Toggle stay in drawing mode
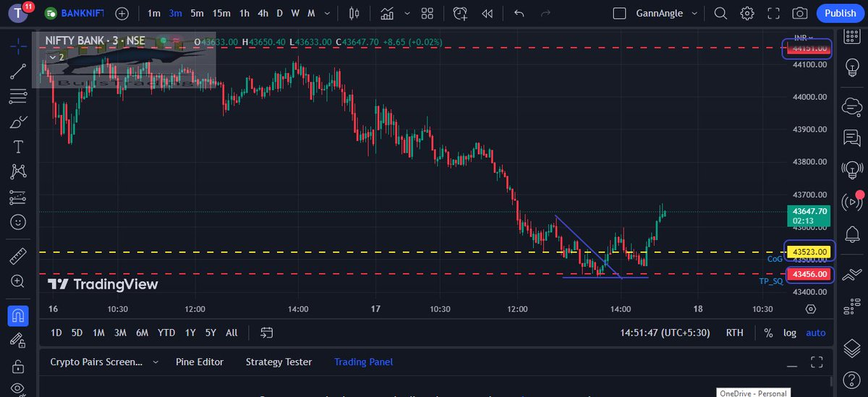The width and height of the screenshot is (868, 397). tap(19, 340)
